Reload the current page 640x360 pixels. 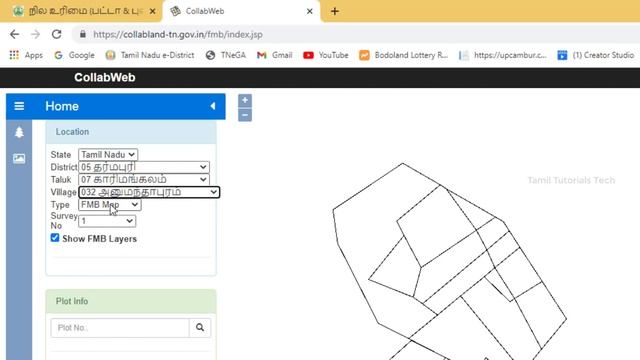coord(56,34)
